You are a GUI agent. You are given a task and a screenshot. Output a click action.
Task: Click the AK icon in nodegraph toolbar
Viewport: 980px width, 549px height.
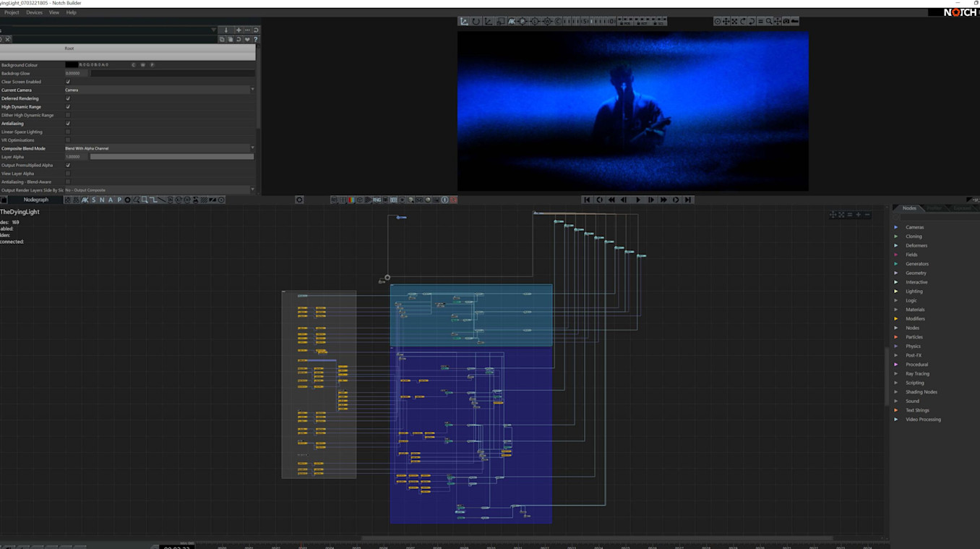pos(85,200)
